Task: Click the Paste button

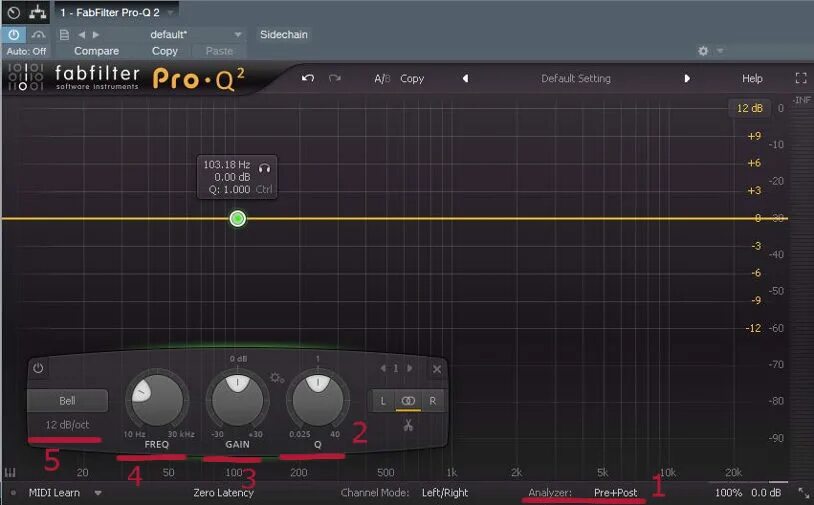Action: 219,51
